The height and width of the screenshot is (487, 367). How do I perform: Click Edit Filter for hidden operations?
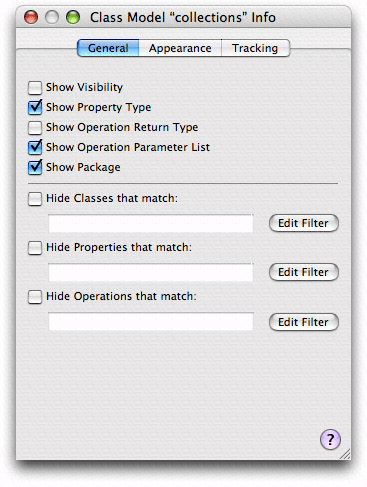click(304, 322)
